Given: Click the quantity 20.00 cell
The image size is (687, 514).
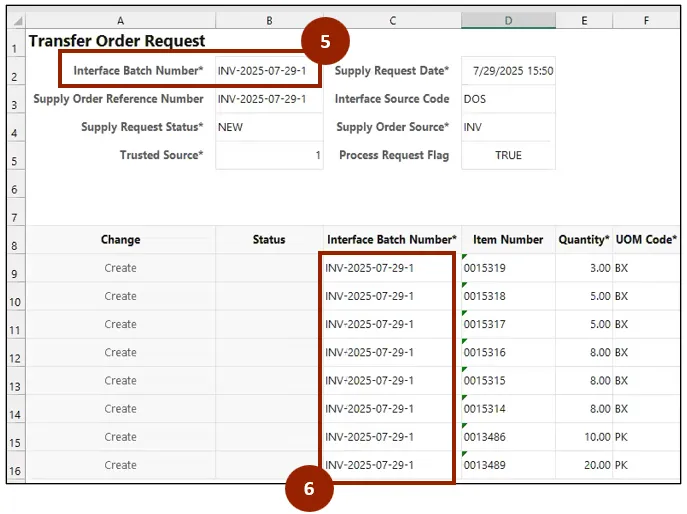Looking at the screenshot, I should [x=584, y=465].
